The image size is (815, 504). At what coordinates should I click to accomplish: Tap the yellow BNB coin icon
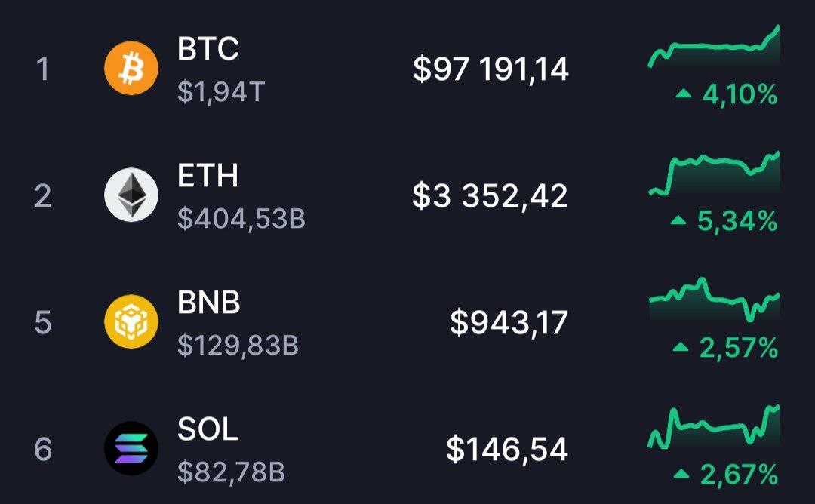click(x=131, y=322)
